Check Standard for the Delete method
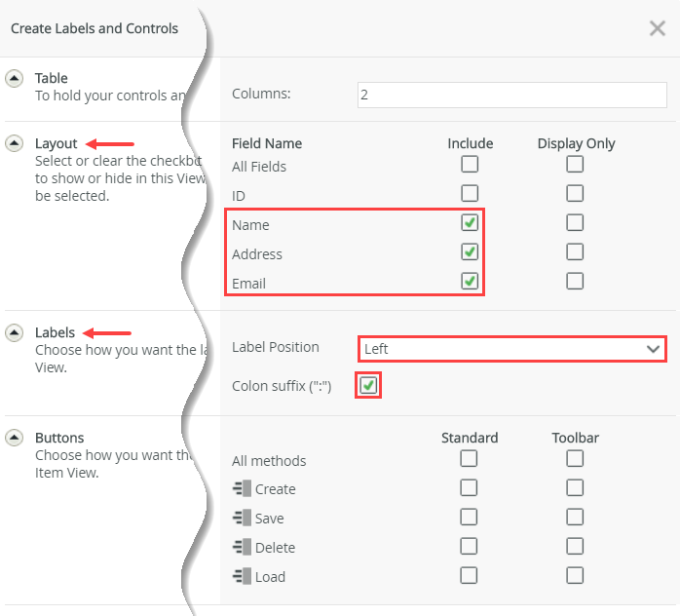The image size is (680, 616). [469, 546]
